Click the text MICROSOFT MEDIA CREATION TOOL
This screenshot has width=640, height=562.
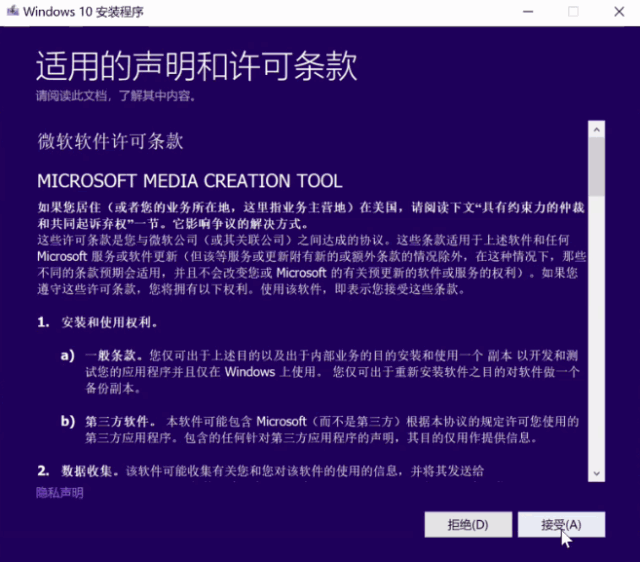pos(190,181)
